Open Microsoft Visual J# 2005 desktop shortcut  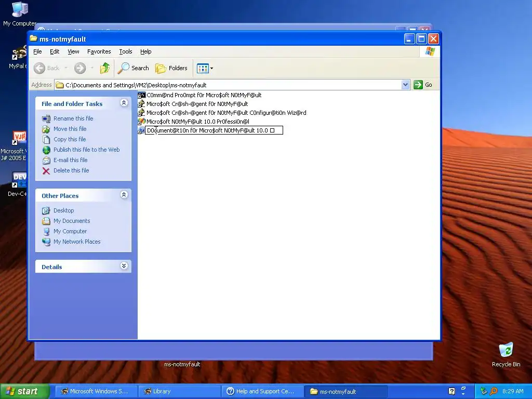[19, 138]
